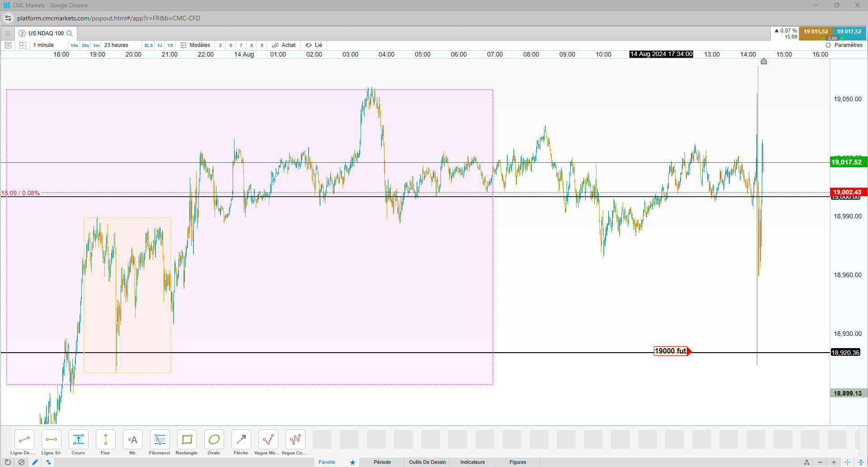This screenshot has height=467, width=868.
Task: Toggle the blue crosshair cursor icon
Action: pos(847,462)
